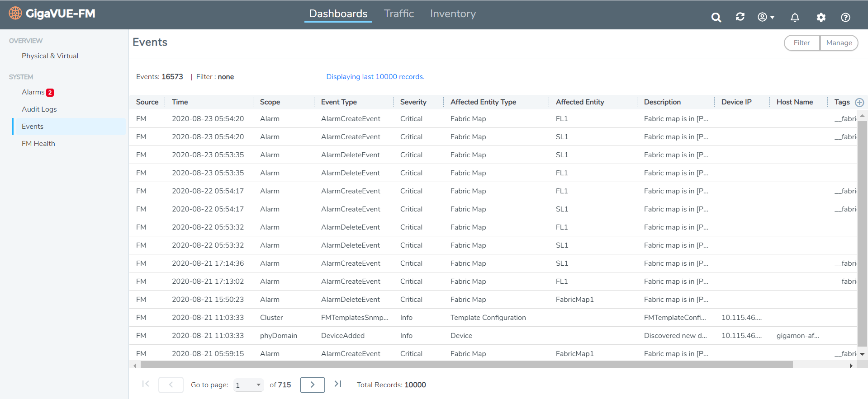The width and height of the screenshot is (868, 399).
Task: Sort by the Host Name column header
Action: pos(795,102)
